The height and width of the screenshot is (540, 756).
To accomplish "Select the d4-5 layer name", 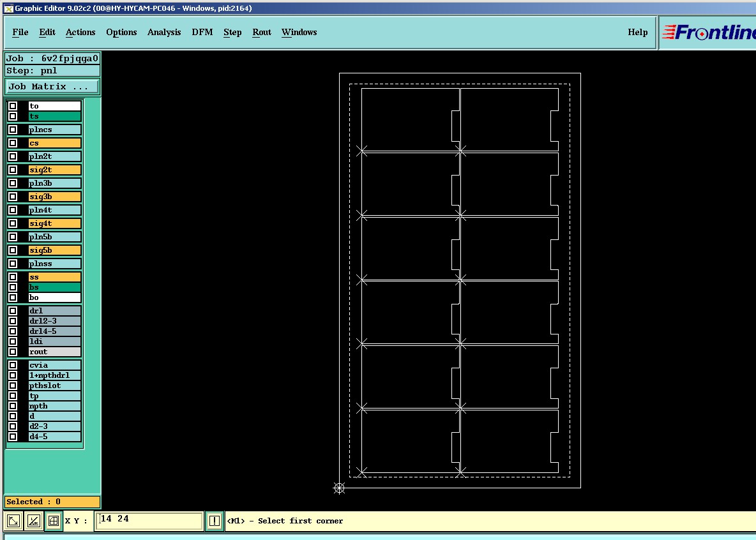I will [x=54, y=437].
